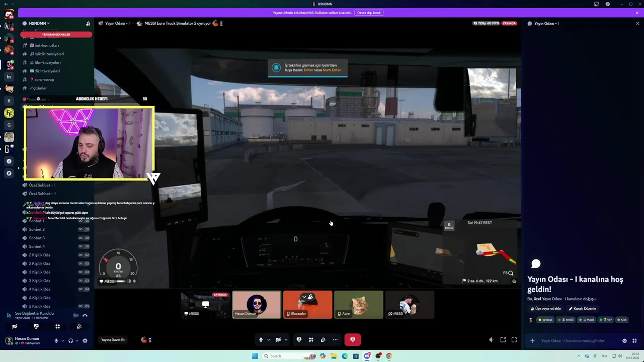Share screen from the voice panel

36,326
